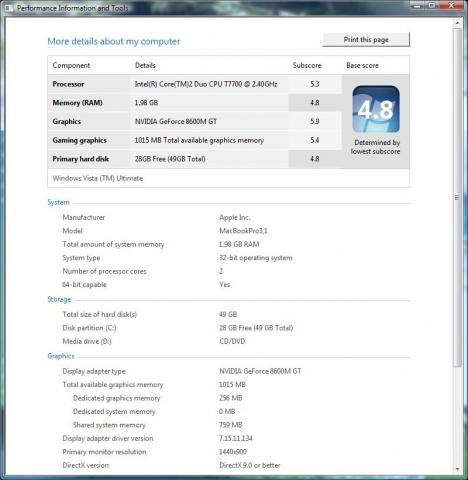This screenshot has height=480, width=468.
Task: Click the Subscore column header
Action: (x=307, y=66)
